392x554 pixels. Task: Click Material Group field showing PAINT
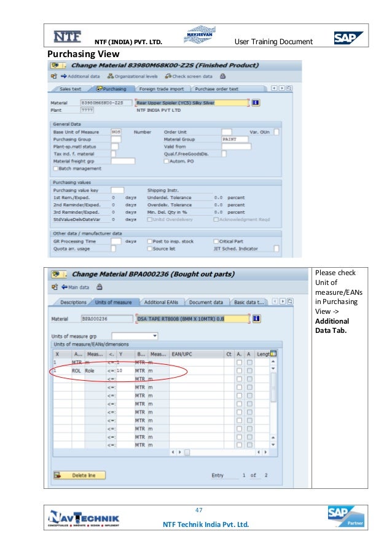pos(235,139)
